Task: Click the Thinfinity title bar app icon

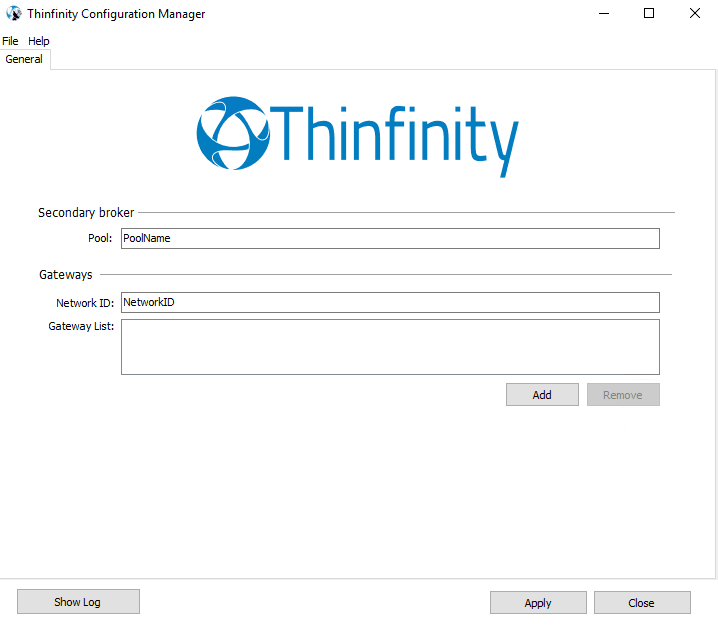Action: click(x=14, y=13)
